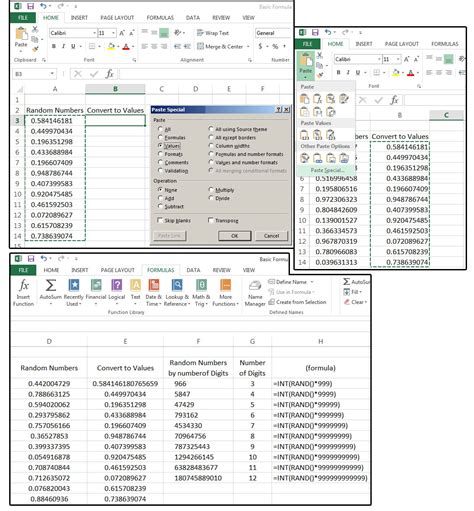This screenshot has height=511, width=474.
Task: Expand More Functions dropdown in bottom window
Action: tap(237, 304)
